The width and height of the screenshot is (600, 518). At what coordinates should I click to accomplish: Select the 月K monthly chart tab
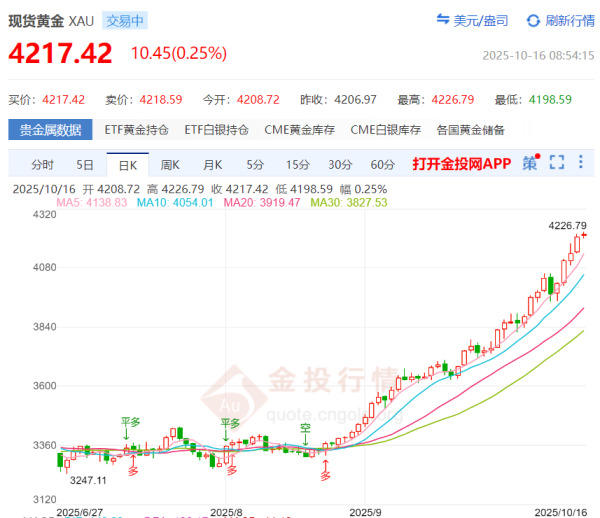pyautogui.click(x=212, y=164)
